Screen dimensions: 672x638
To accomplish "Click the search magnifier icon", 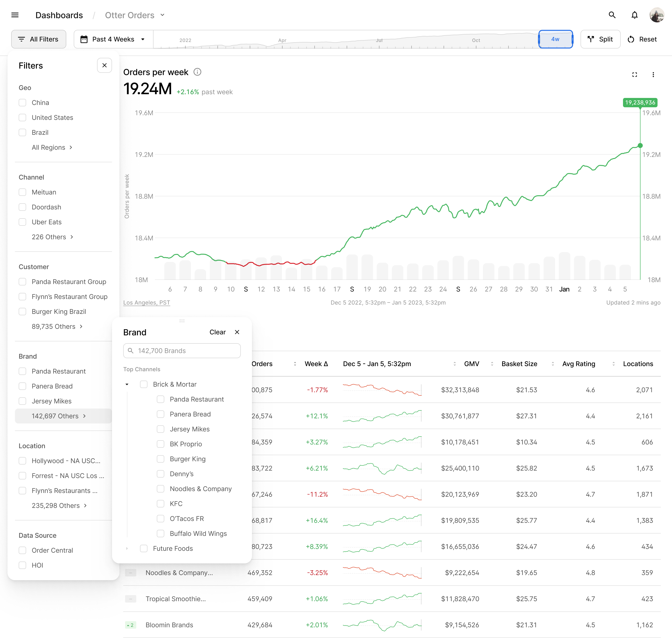I will coord(612,15).
